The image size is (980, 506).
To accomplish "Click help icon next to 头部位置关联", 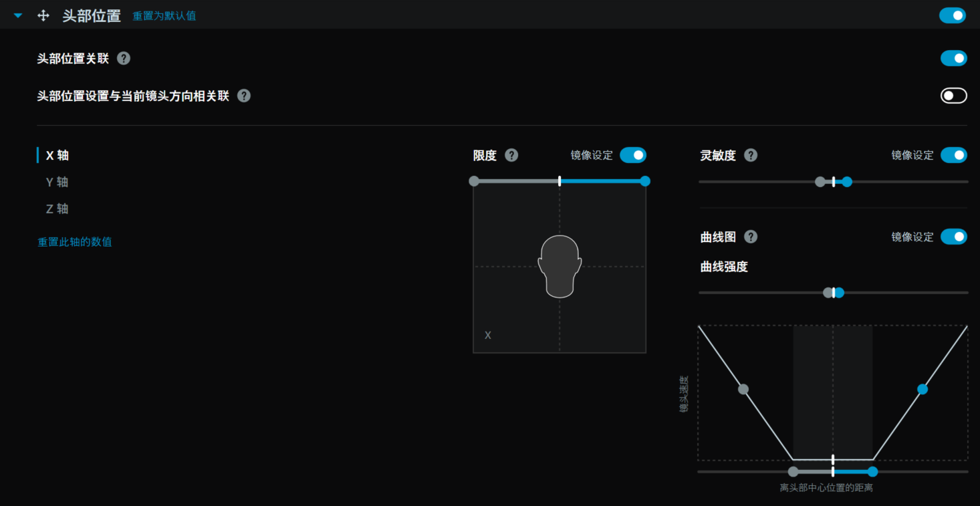I will tap(124, 58).
